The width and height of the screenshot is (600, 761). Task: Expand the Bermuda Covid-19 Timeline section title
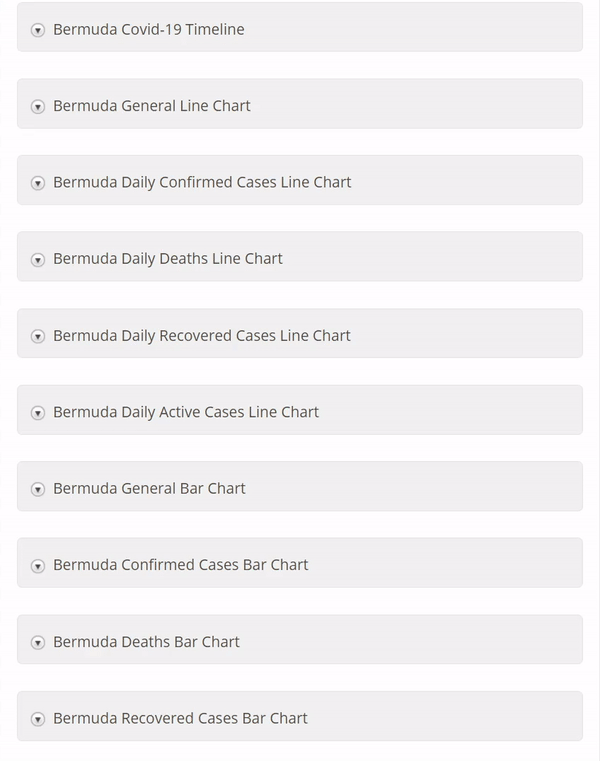148,29
